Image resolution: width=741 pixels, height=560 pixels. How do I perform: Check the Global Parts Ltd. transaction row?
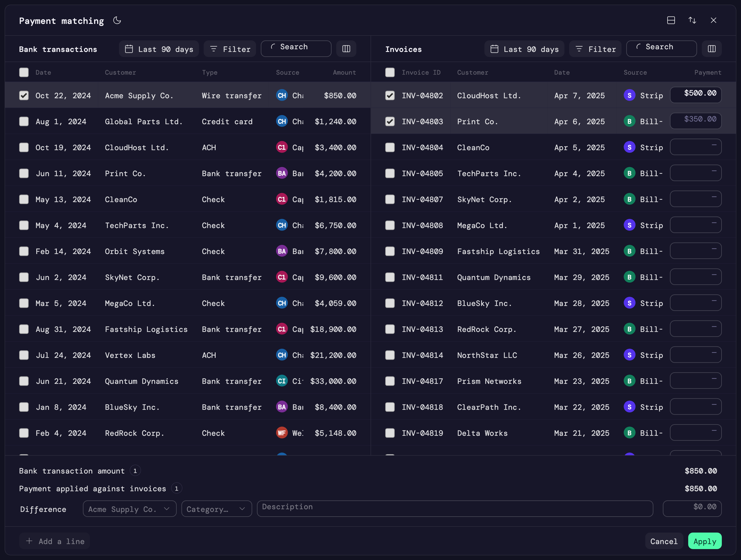pos(24,121)
